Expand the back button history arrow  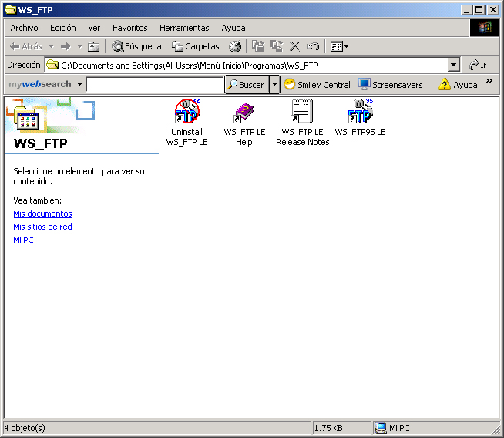click(x=51, y=47)
